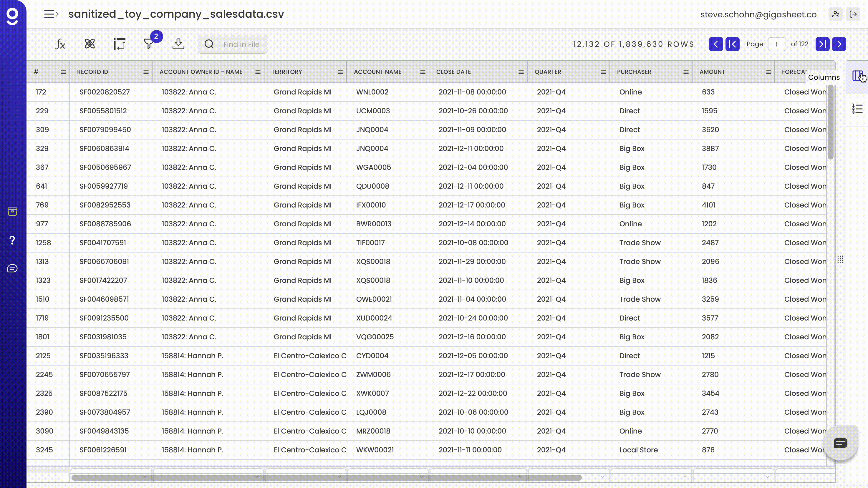Screen dimensions: 868x488
Task: Open the help question mark icon
Action: (12, 240)
